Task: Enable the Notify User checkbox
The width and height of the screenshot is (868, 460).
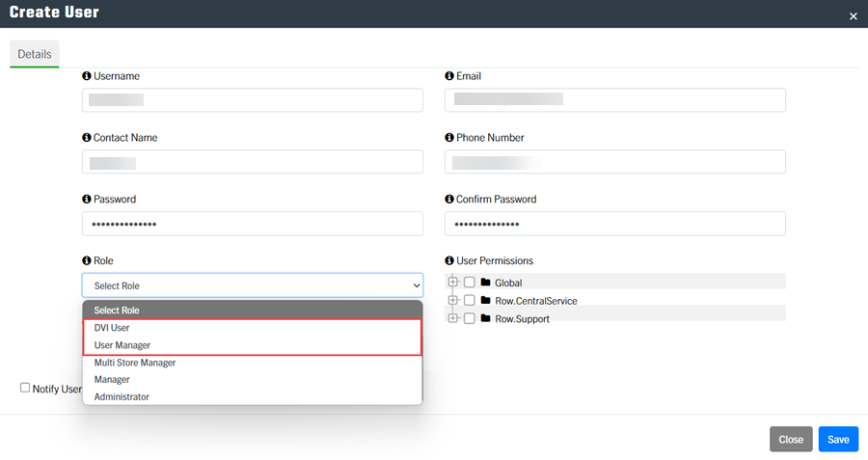Action: click(x=25, y=388)
